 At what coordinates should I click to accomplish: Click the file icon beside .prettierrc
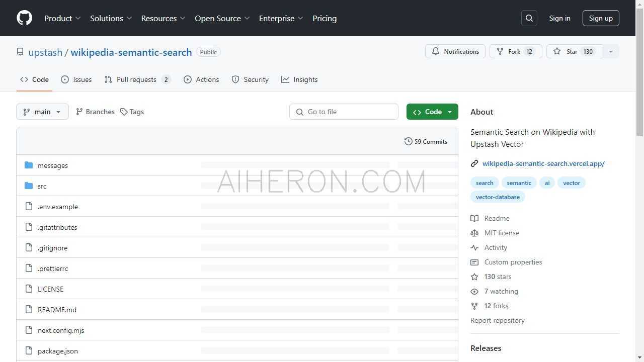pos(29,268)
